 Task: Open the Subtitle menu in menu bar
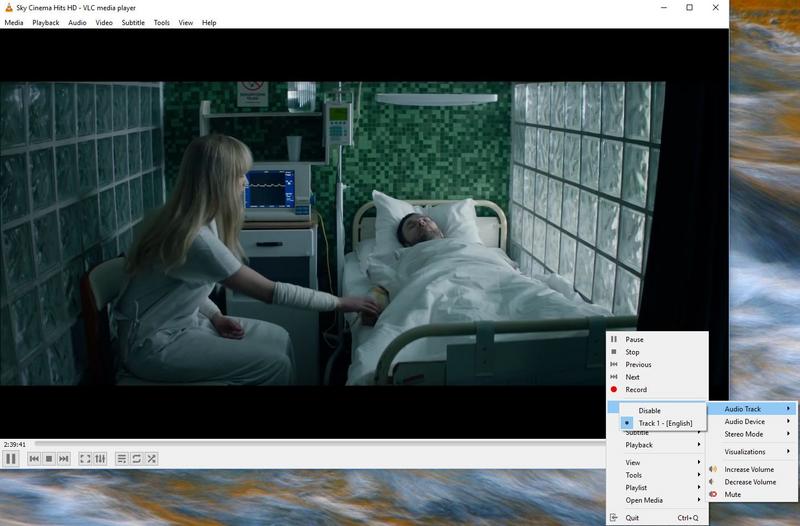(x=133, y=22)
